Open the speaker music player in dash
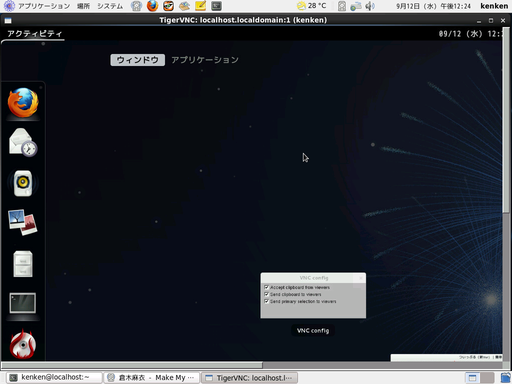Image resolution: width=512 pixels, height=384 pixels. click(x=23, y=183)
